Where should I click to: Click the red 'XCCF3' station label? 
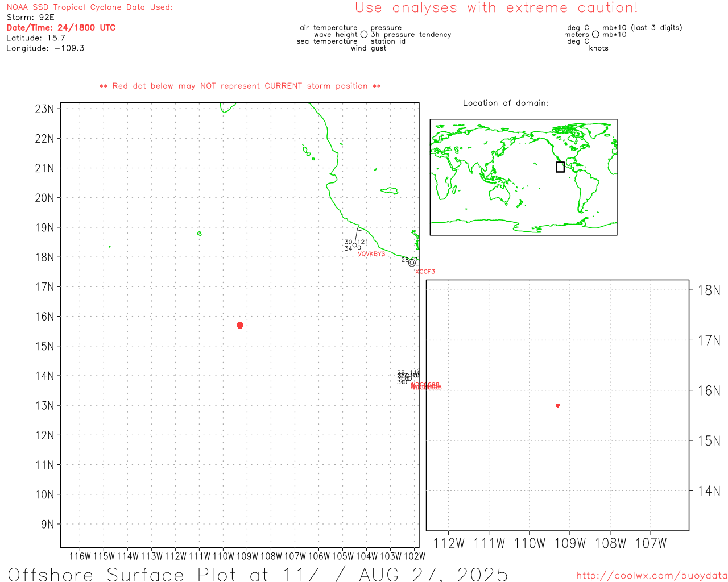tap(425, 272)
